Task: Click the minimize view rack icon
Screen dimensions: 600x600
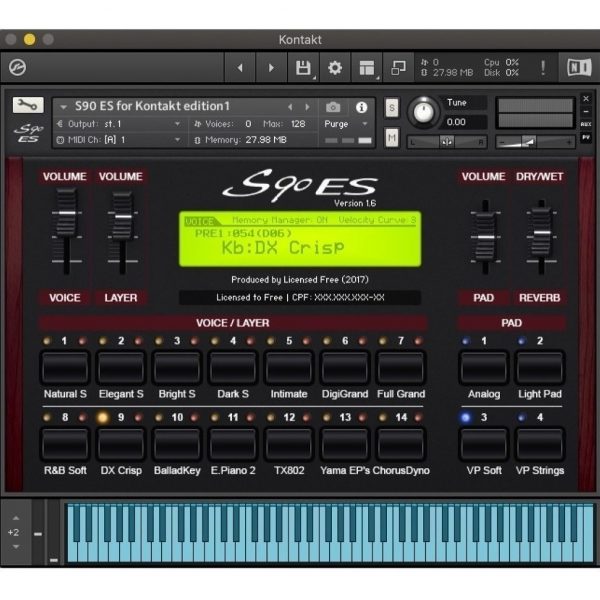Action: point(398,68)
